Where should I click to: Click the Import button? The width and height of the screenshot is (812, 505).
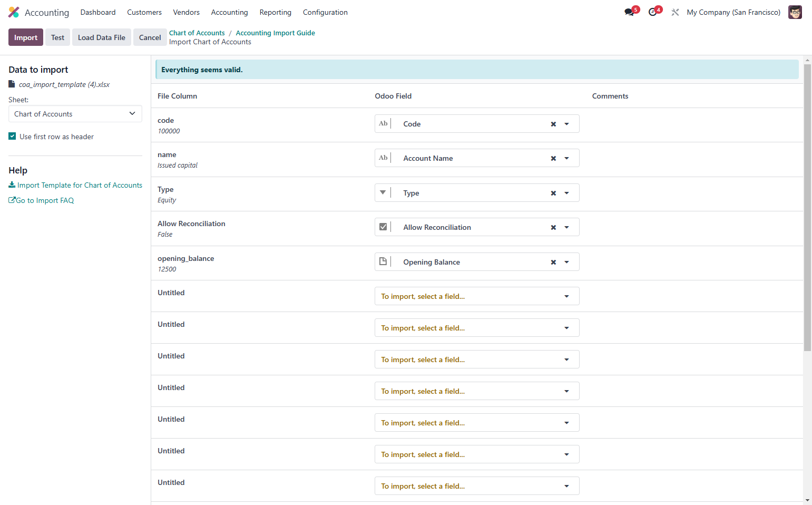(26, 37)
